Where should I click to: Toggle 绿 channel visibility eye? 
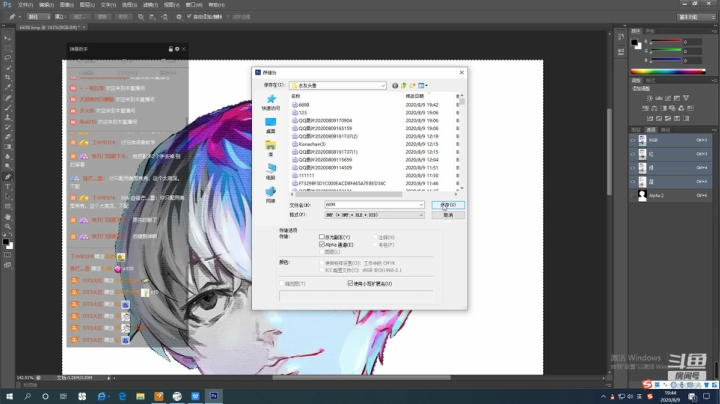point(633,168)
